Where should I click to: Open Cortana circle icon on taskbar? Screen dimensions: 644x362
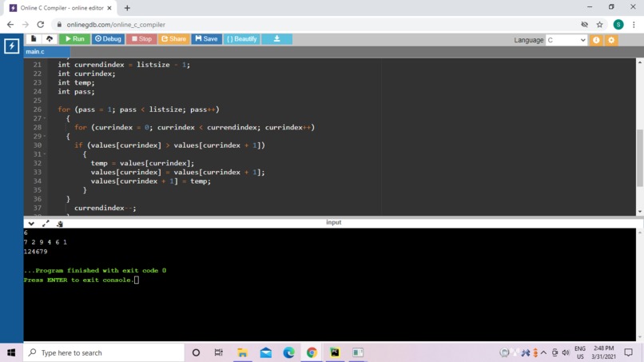point(196,352)
